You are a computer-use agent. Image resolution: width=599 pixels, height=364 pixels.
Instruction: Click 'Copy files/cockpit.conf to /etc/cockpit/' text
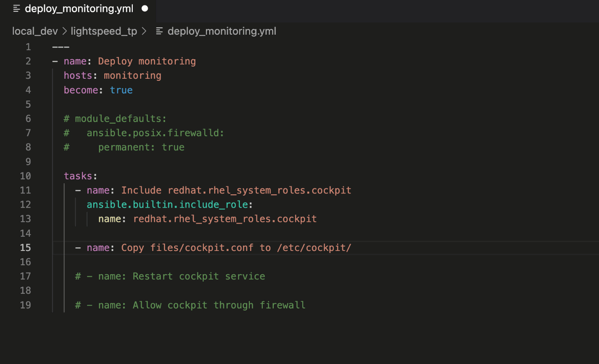click(236, 248)
